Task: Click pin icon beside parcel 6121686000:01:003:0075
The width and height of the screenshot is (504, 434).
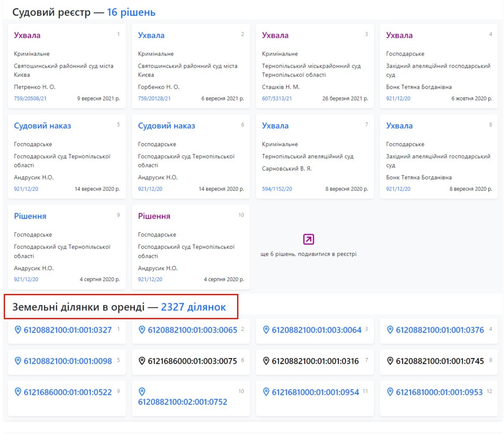Action: pyautogui.click(x=142, y=361)
